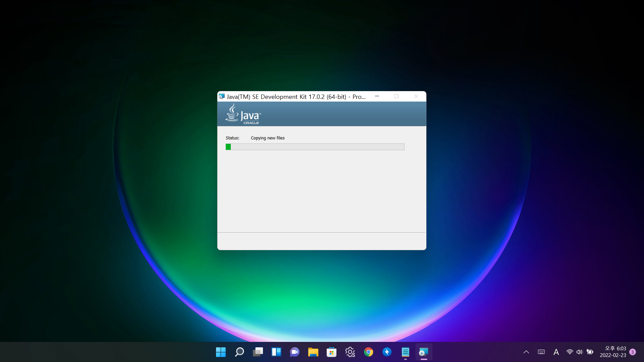644x362 pixels.
Task: Open the touch keyboard tray icon
Action: 541,352
